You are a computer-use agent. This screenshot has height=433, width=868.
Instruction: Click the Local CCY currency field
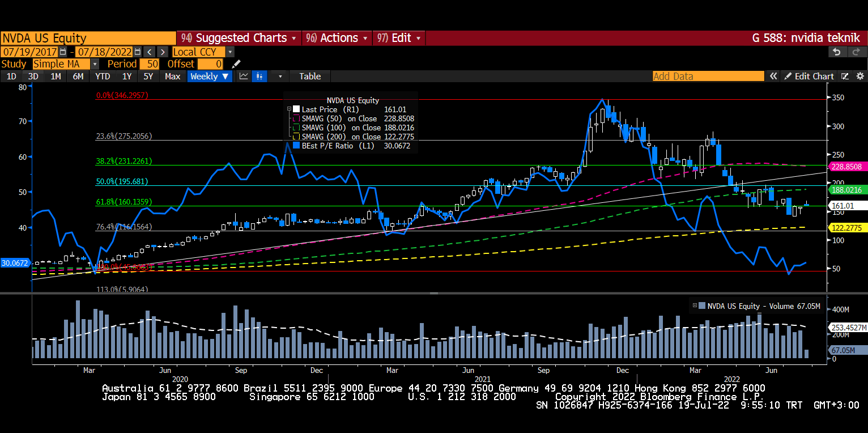[x=198, y=52]
